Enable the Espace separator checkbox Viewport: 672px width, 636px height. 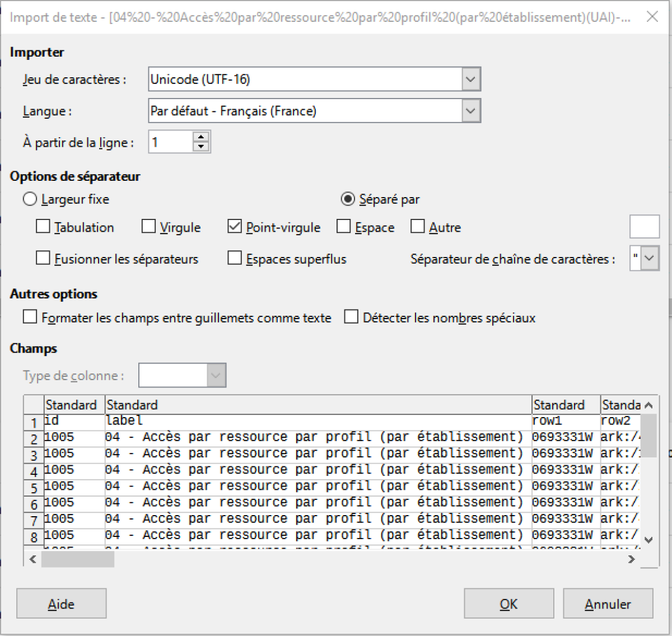pyautogui.click(x=343, y=227)
